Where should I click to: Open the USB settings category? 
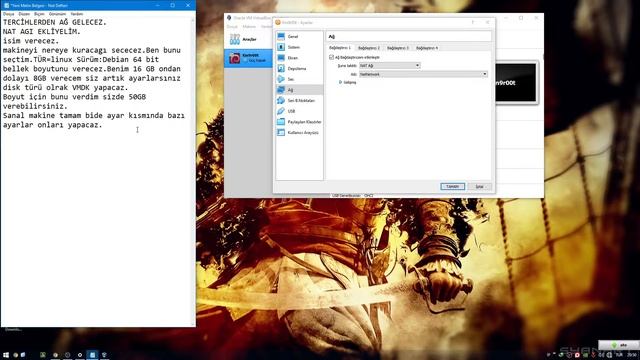299,111
